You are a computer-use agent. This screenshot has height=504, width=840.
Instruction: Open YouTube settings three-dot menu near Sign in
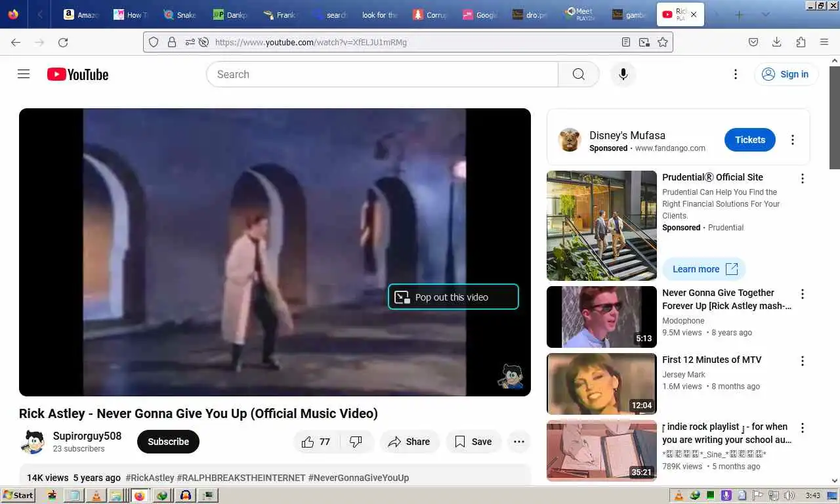coord(736,74)
